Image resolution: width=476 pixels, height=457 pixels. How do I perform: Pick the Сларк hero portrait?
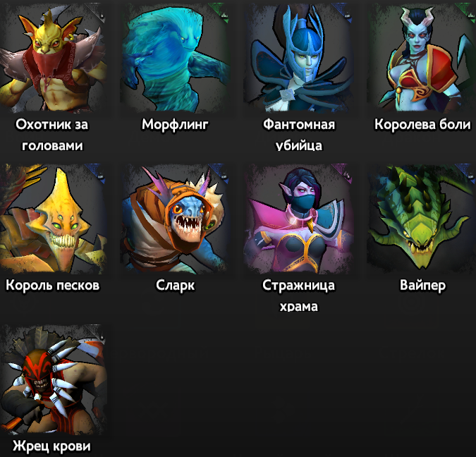[175, 219]
